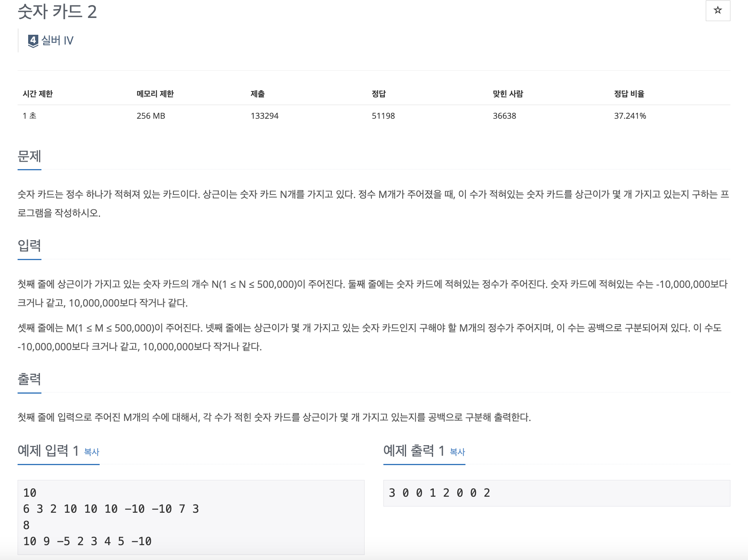748x560 pixels.
Task: Copy sample input using 예제 입력 1 복사
Action: tap(91, 452)
